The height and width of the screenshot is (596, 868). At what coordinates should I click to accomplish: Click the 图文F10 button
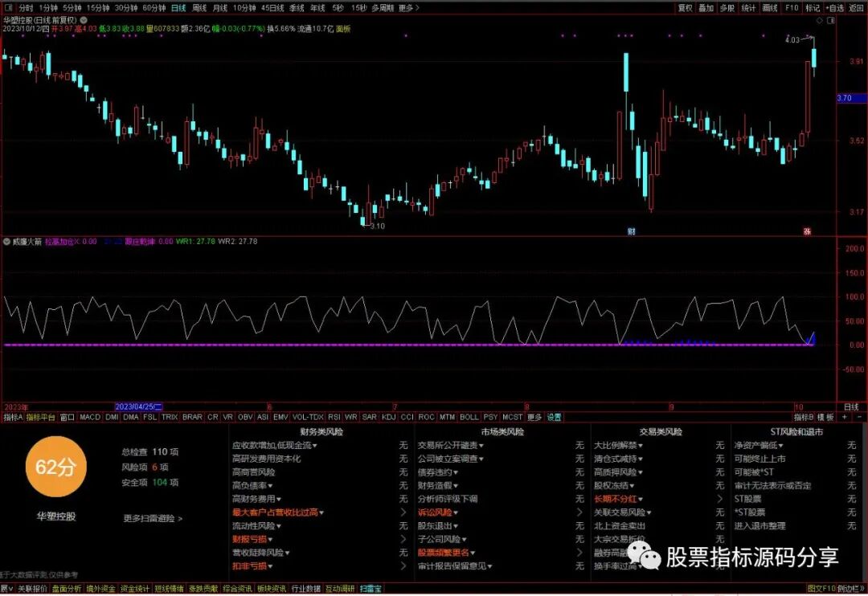point(821,589)
